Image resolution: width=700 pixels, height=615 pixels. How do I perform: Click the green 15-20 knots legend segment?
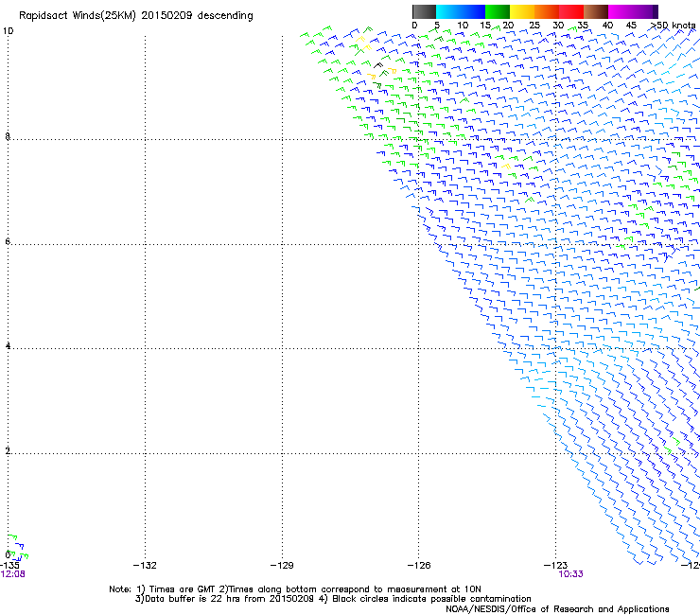(x=498, y=11)
